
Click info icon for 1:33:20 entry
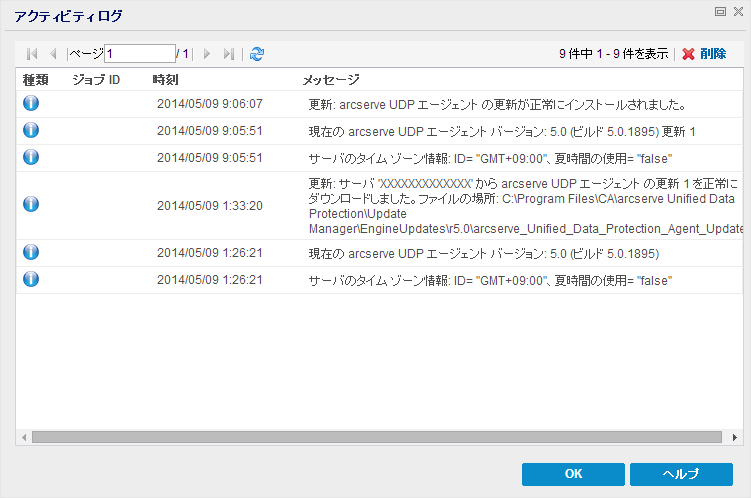31,204
